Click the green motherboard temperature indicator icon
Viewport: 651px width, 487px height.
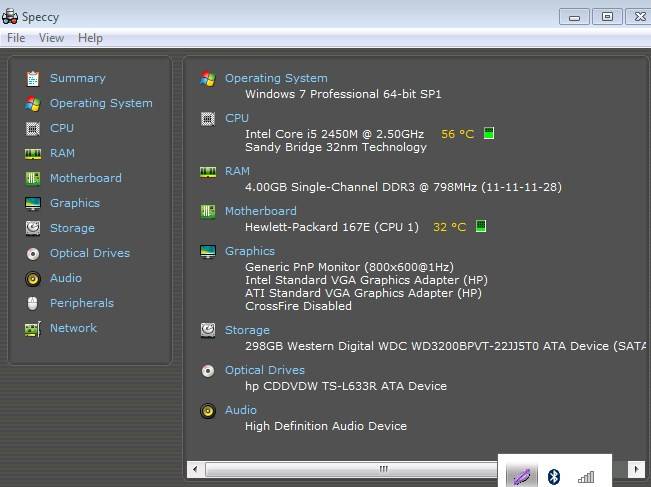tap(481, 226)
